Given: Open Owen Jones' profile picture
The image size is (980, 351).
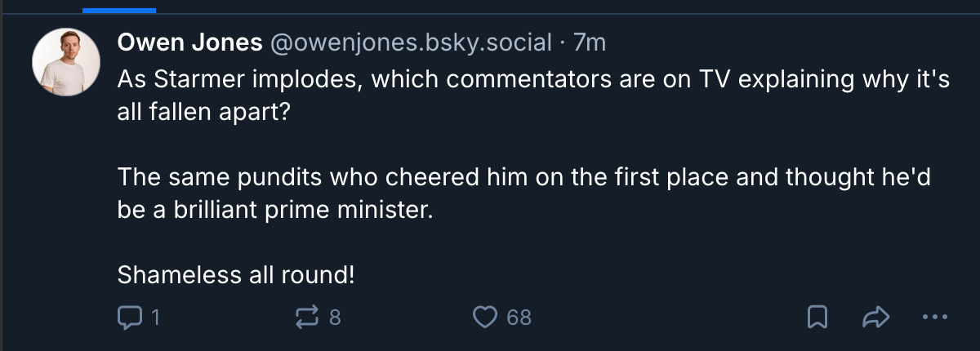Looking at the screenshot, I should pos(65,62).
